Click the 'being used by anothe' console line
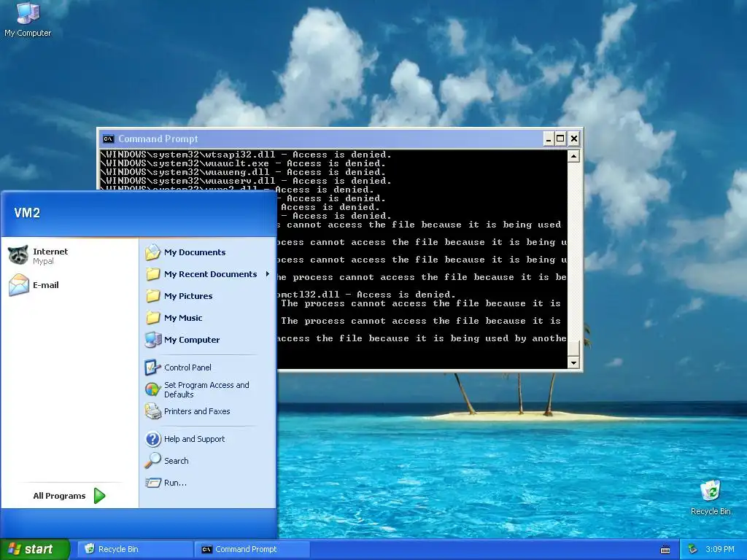Image resolution: width=747 pixels, height=560 pixels. (x=422, y=338)
